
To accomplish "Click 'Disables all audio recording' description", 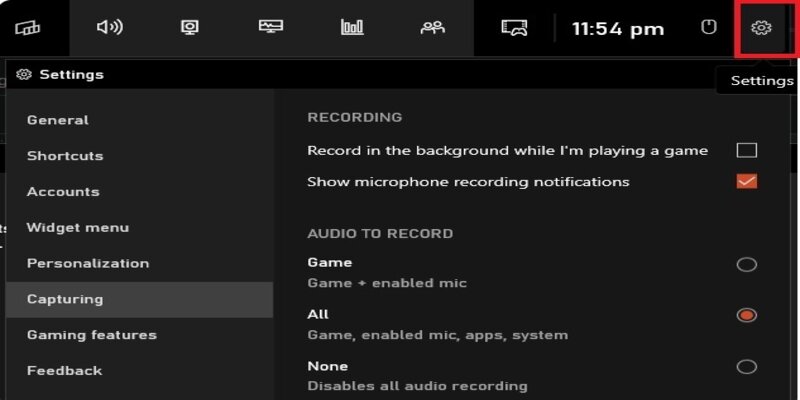I will point(417,386).
